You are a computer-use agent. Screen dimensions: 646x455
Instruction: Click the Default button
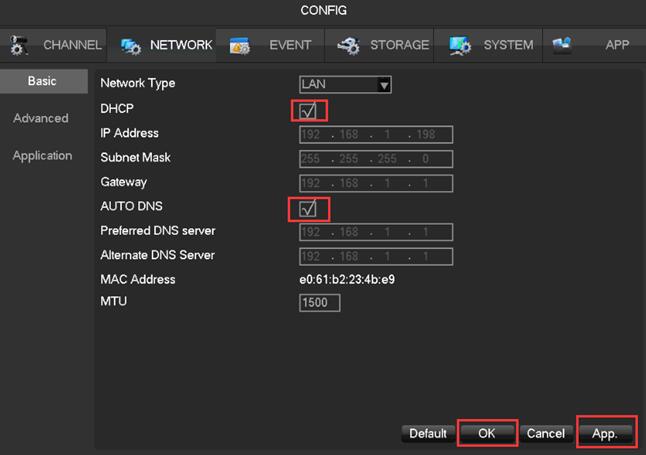pyautogui.click(x=427, y=433)
